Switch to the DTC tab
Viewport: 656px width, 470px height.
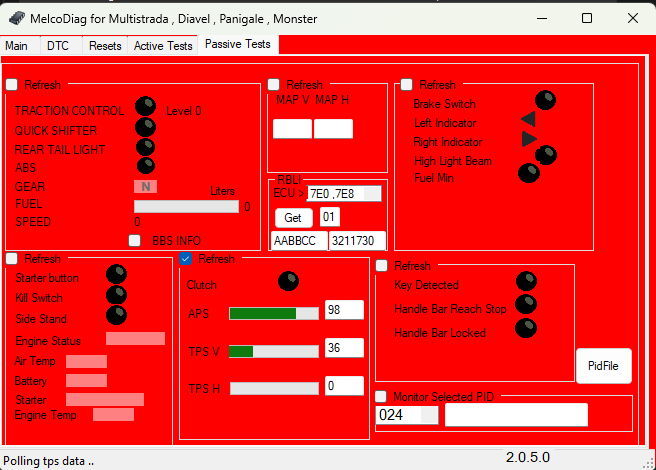pos(58,45)
